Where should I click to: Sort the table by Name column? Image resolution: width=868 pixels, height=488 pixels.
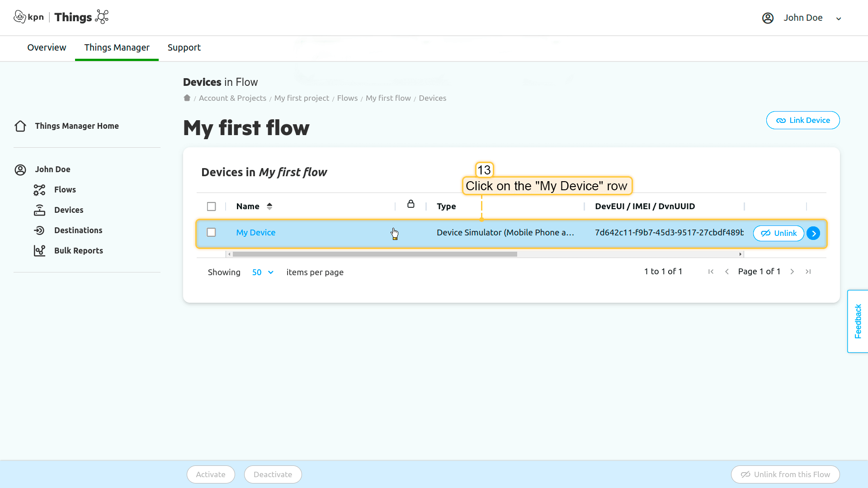click(269, 206)
